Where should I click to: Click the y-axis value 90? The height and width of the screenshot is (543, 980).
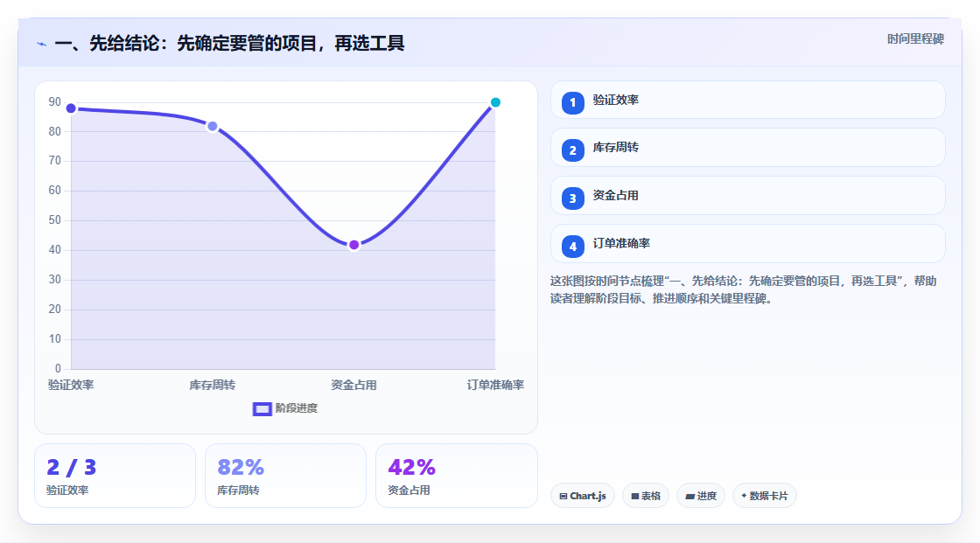coord(55,101)
